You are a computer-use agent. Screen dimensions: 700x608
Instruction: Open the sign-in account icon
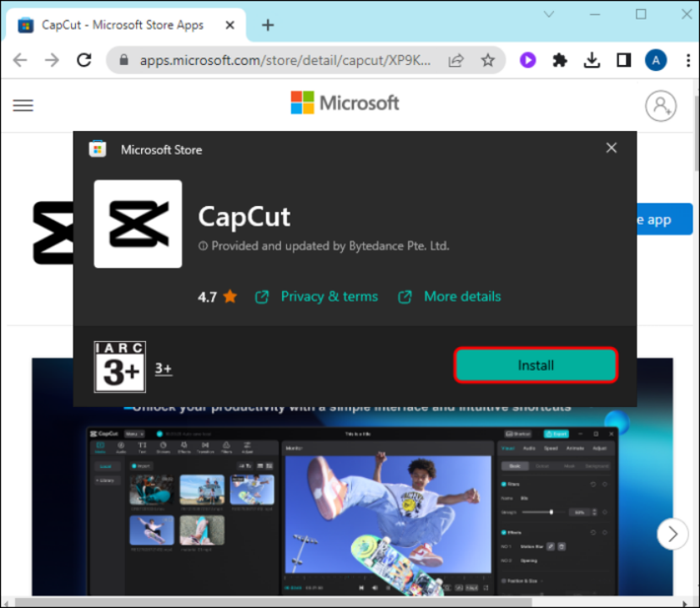click(x=660, y=106)
